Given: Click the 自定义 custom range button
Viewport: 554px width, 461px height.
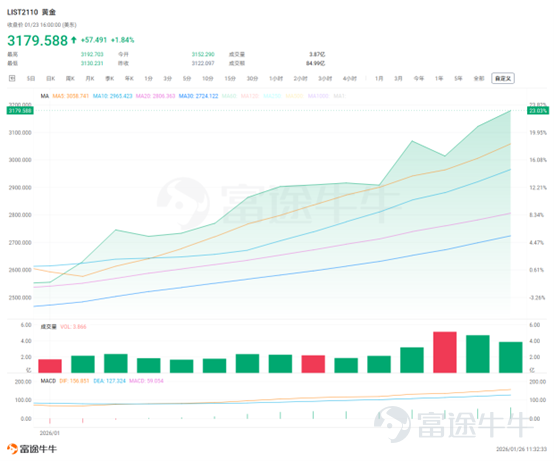Looking at the screenshot, I should pyautogui.click(x=503, y=78).
